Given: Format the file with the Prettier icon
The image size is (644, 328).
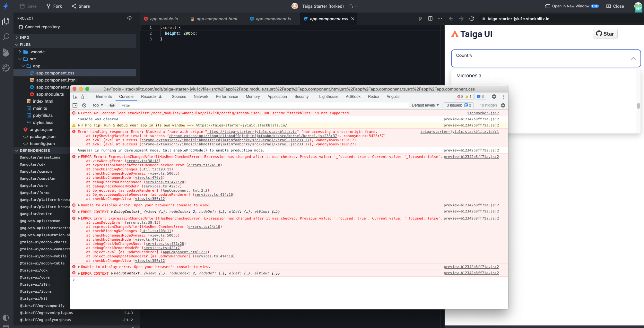Looking at the screenshot, I should 420,19.
